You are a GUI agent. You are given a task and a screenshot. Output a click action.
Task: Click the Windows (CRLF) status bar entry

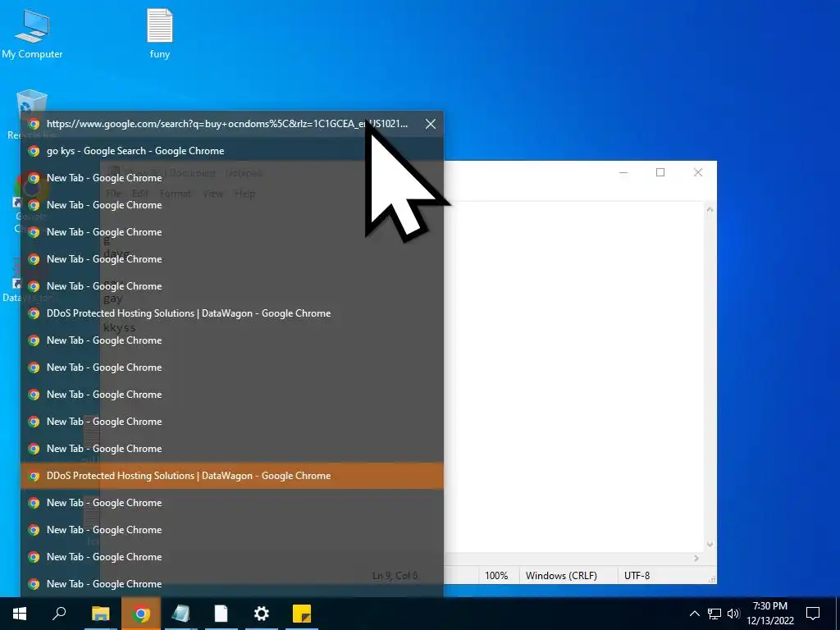pyautogui.click(x=561, y=575)
